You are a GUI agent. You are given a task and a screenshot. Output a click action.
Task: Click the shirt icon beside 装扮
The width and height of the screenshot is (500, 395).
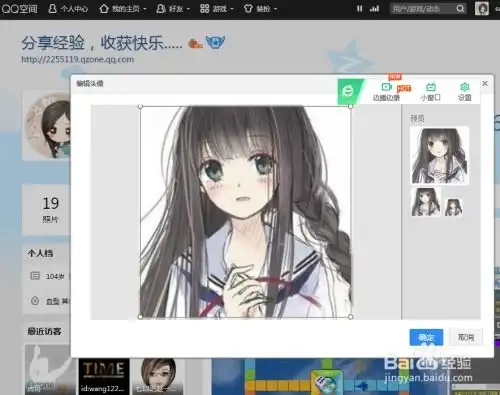click(248, 9)
